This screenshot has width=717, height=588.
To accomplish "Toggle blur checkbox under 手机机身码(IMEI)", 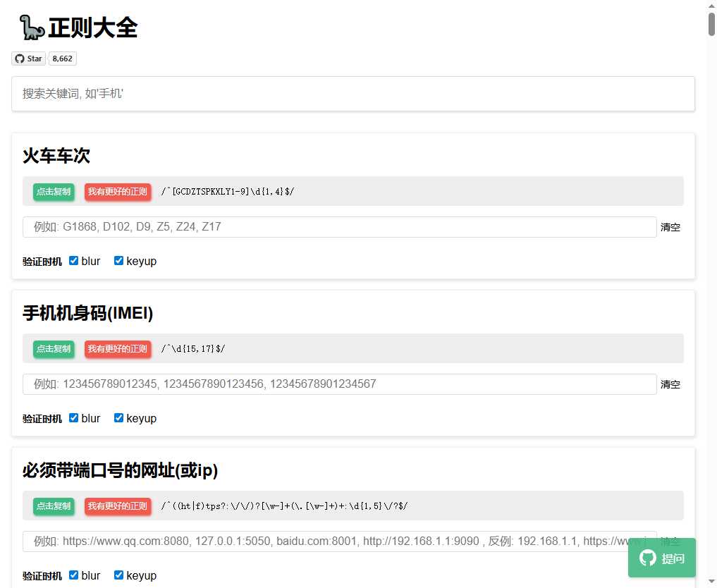I will tap(74, 418).
